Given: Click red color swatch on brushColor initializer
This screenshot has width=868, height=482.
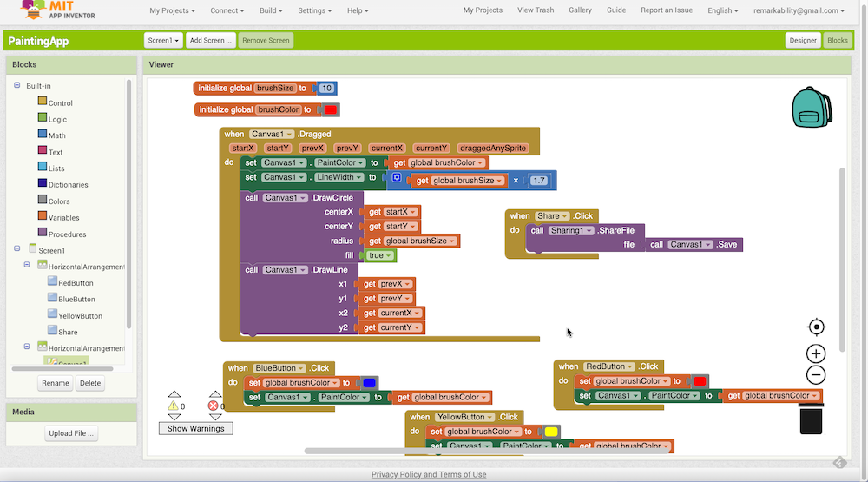Looking at the screenshot, I should click(330, 110).
